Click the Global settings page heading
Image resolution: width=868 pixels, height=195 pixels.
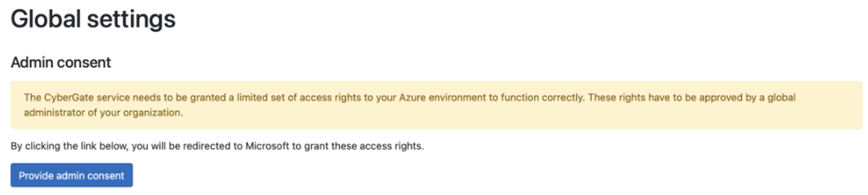point(93,19)
